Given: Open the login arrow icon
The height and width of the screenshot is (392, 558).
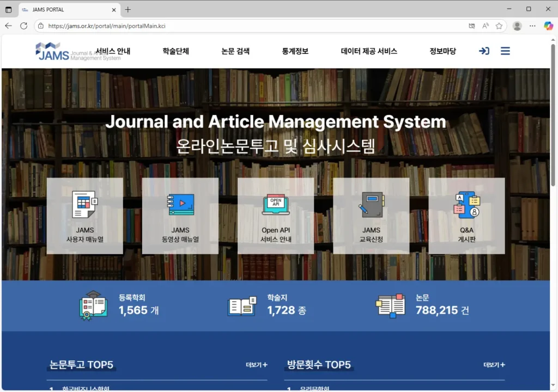Looking at the screenshot, I should pyautogui.click(x=484, y=51).
